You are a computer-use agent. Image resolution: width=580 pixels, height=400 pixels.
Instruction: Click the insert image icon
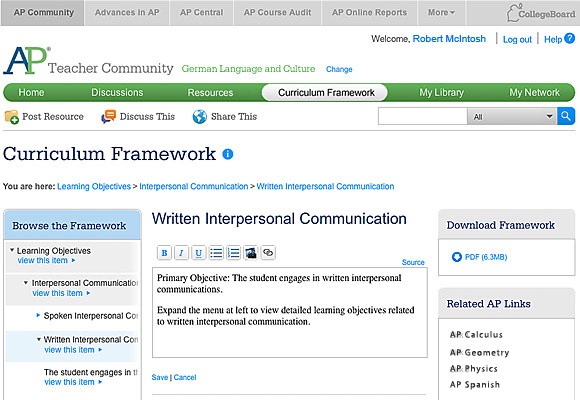click(x=251, y=253)
